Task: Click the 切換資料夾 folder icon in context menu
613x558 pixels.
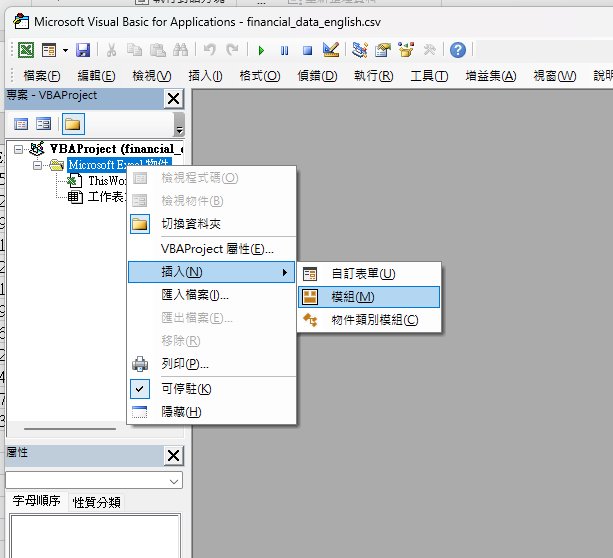Action: pos(140,224)
